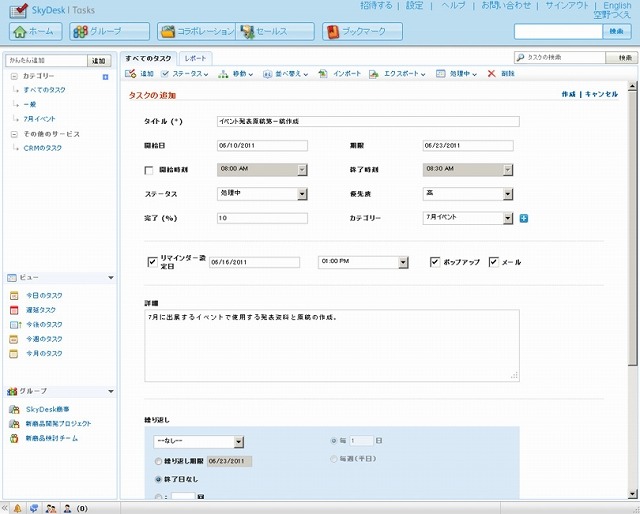Open 今週のタスク view
640x514 pixels.
click(44, 339)
